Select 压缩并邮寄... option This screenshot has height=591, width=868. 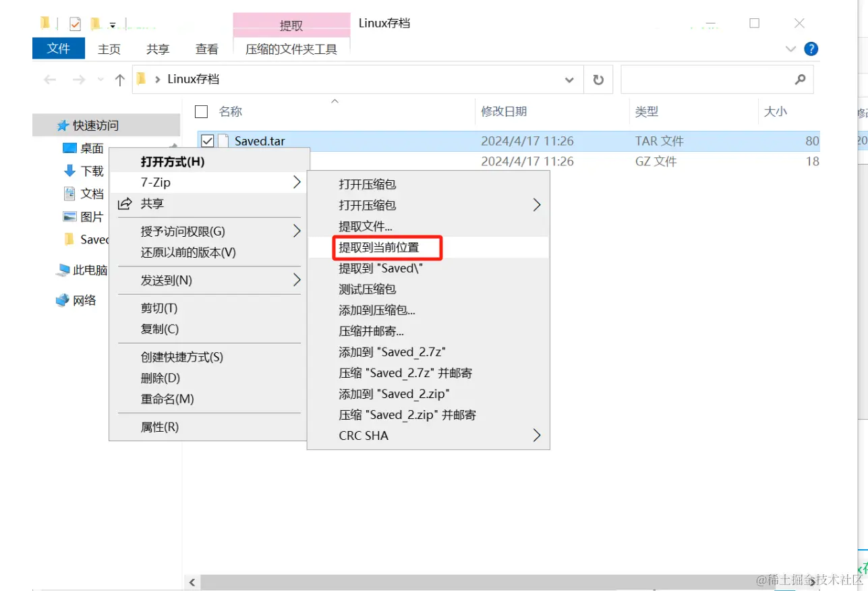[371, 331]
